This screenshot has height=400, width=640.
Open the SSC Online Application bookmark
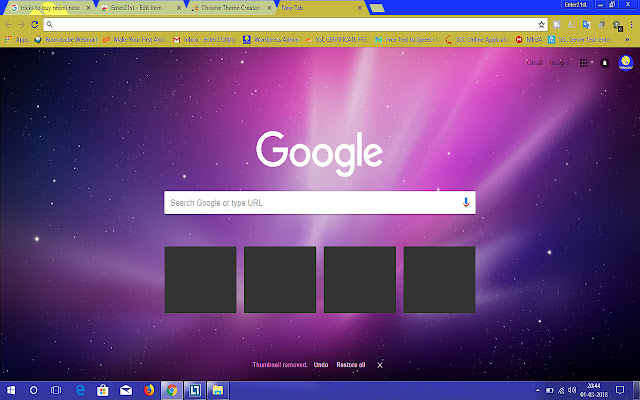[x=477, y=40]
